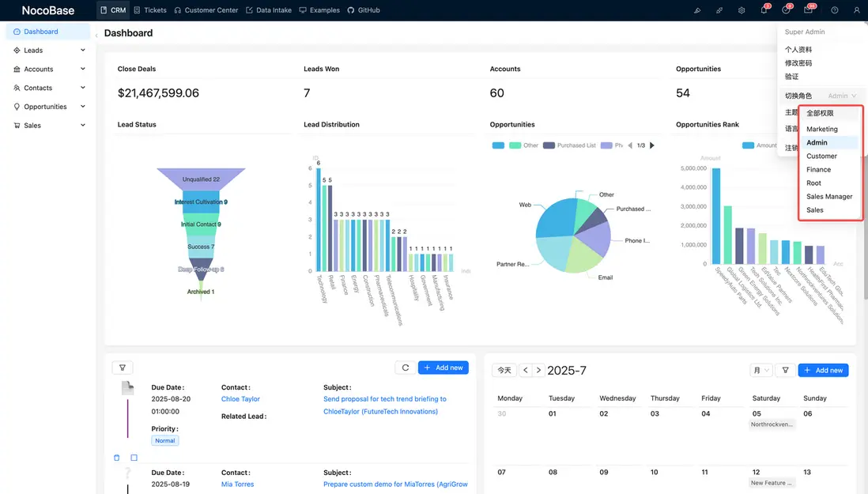Open the filter icon on the tasks panel

coord(123,368)
